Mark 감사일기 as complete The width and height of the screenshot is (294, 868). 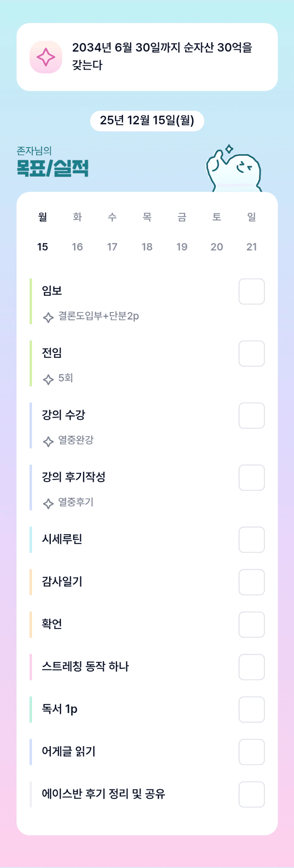tap(251, 582)
